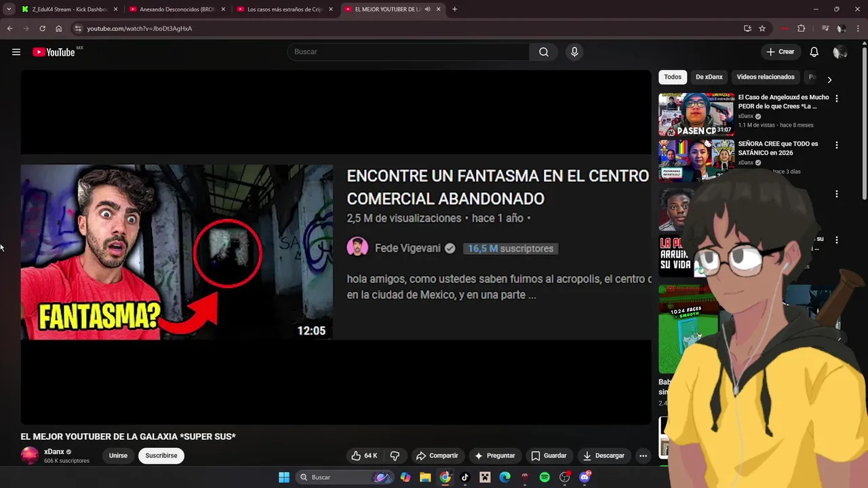Click the video player area
The width and height of the screenshot is (868, 488).
[x=336, y=247]
